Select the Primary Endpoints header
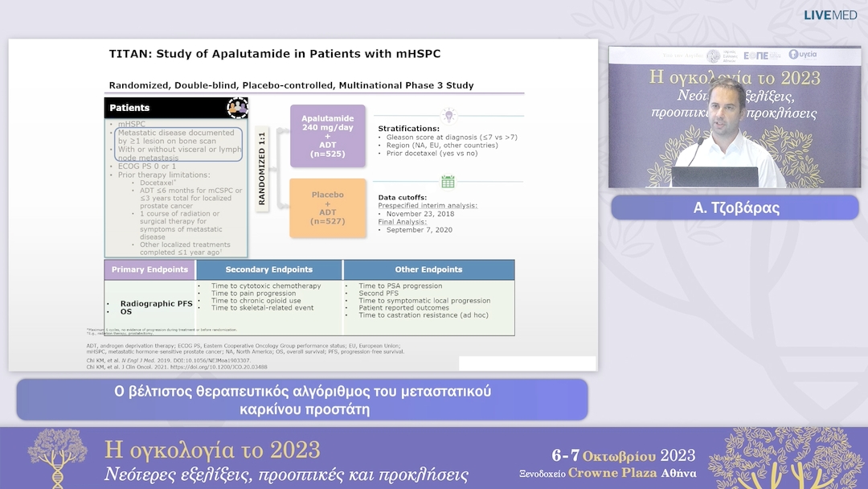 150,269
